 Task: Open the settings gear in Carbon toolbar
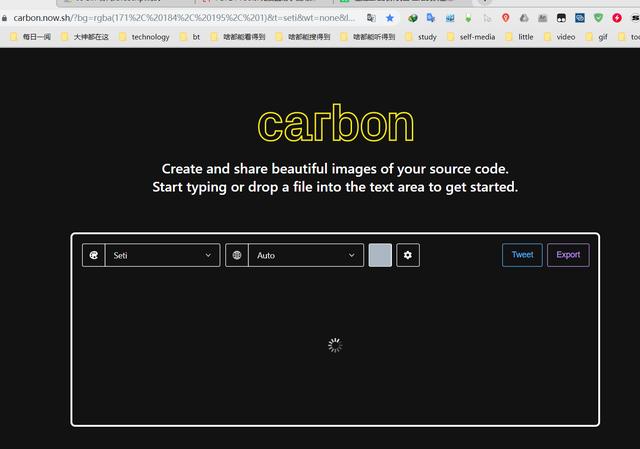coord(408,255)
